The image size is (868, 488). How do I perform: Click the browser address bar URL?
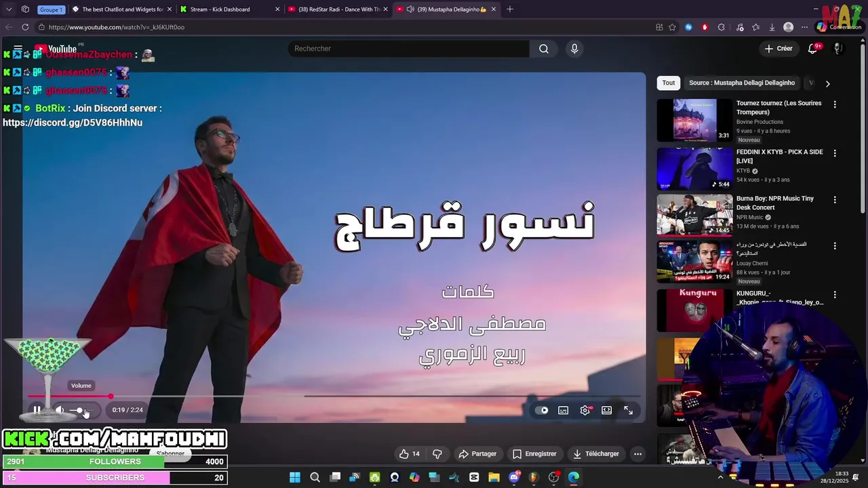[x=117, y=27]
